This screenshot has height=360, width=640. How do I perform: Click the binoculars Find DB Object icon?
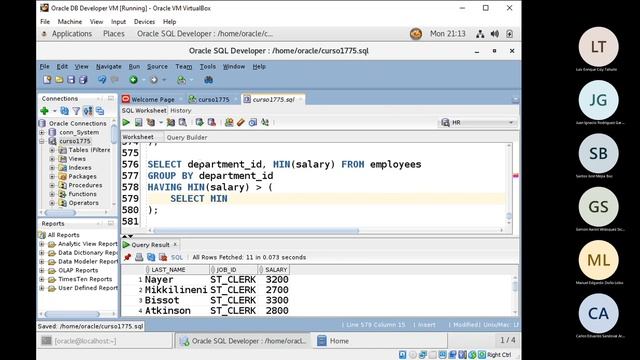coord(209,80)
